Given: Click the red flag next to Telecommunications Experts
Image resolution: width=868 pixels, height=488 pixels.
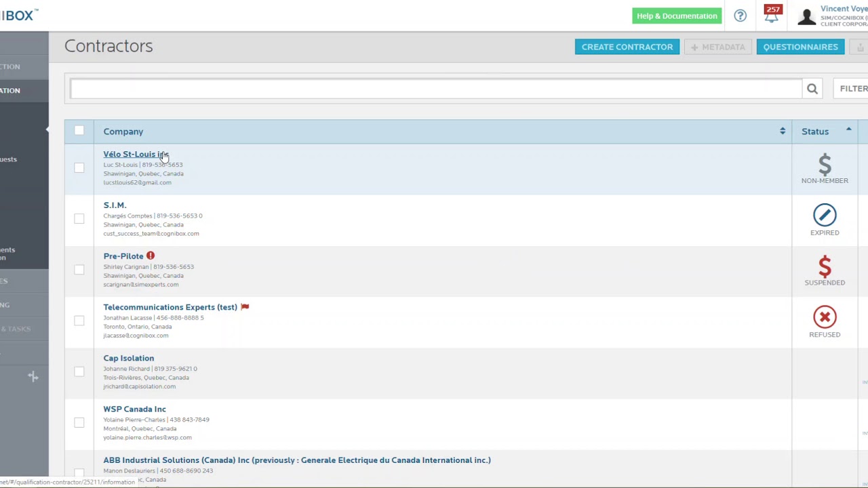Looking at the screenshot, I should [245, 307].
